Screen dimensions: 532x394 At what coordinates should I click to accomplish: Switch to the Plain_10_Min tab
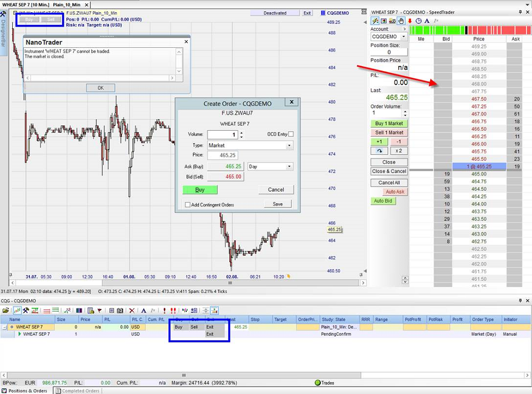(66, 4)
